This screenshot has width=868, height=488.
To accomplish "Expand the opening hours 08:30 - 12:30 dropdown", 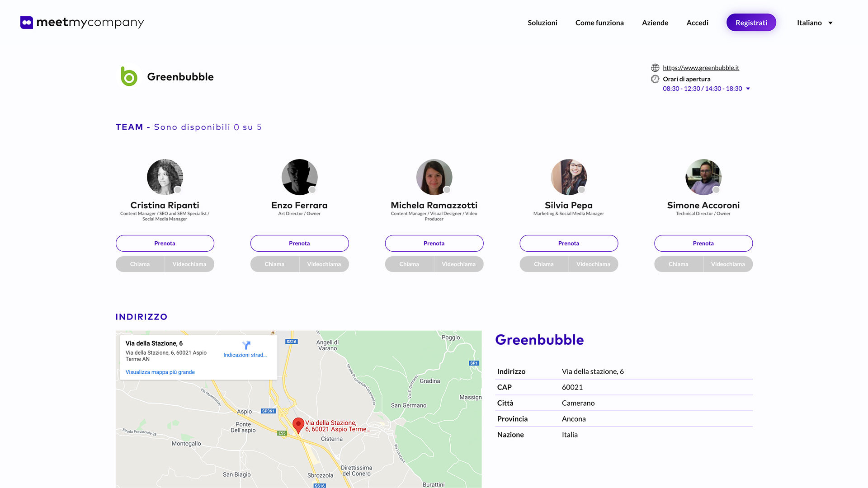I will tap(707, 89).
